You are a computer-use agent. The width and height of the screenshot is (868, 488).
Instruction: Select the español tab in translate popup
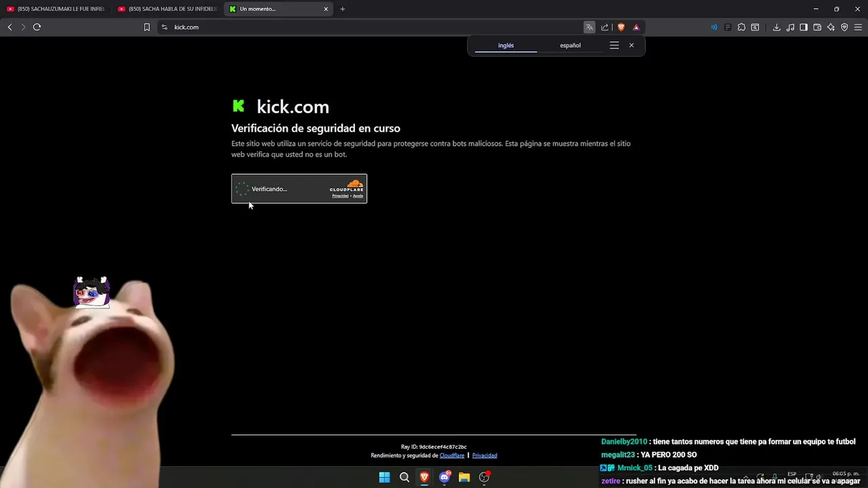click(x=571, y=45)
